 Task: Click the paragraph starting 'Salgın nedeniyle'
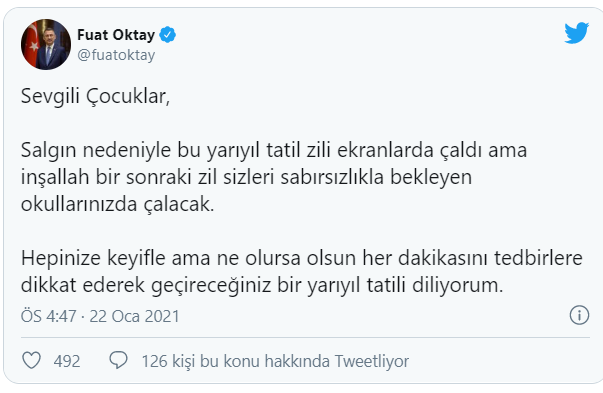(x=274, y=177)
